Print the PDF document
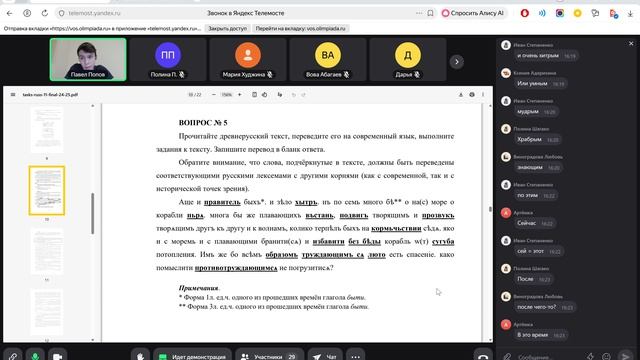640x360 pixels. pos(472,95)
